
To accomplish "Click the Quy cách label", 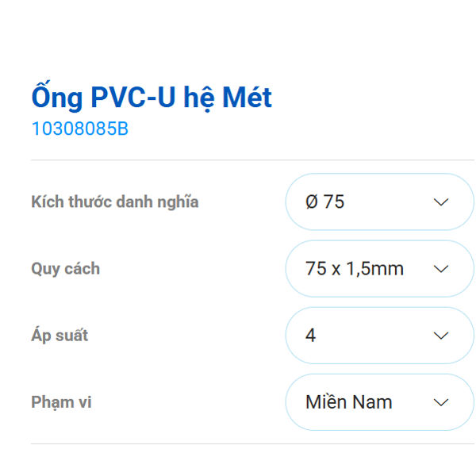I will (x=66, y=269).
